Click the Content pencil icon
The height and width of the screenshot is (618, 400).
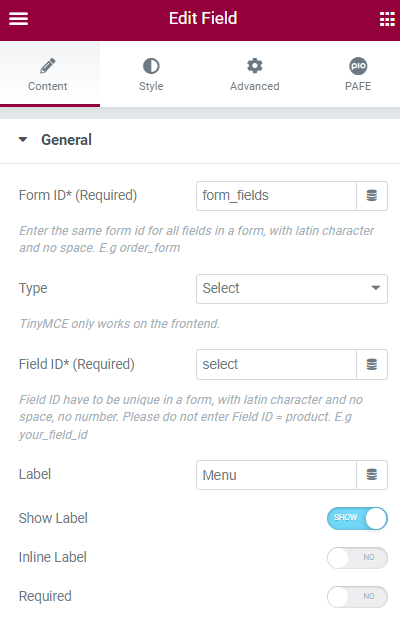(x=48, y=66)
